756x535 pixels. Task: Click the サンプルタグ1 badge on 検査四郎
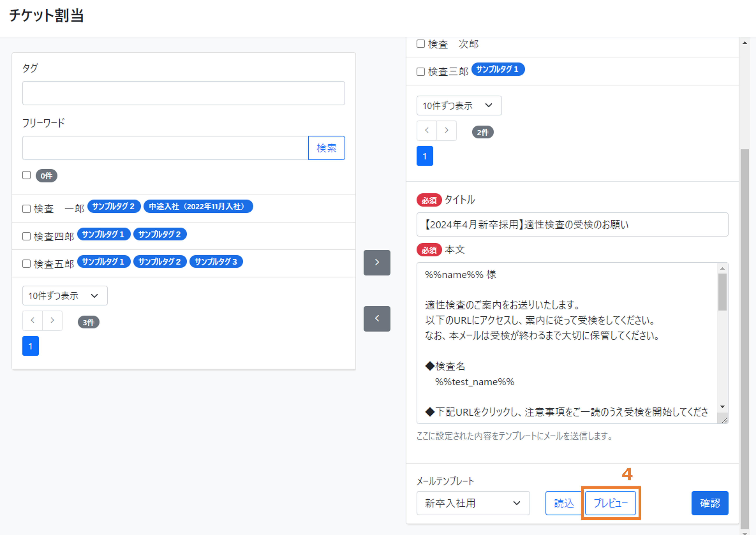104,234
